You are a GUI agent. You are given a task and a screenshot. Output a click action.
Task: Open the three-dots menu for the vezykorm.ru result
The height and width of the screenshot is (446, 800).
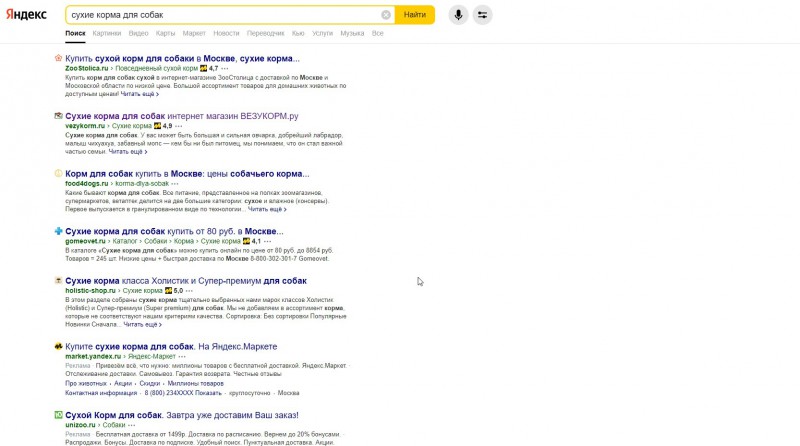(179, 126)
